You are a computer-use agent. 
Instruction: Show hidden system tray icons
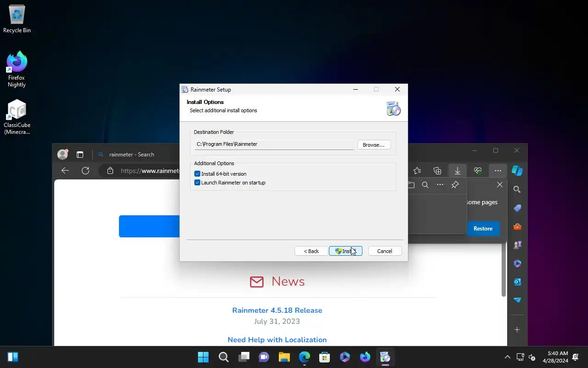(x=507, y=357)
